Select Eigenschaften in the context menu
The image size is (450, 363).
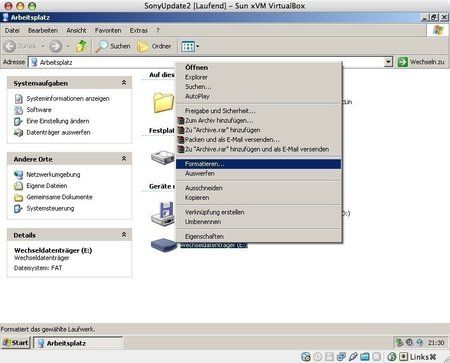coord(258,236)
